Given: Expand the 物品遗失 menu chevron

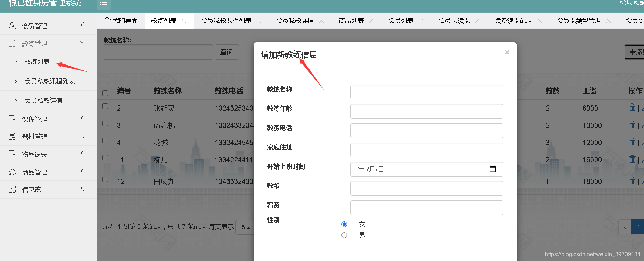Looking at the screenshot, I should point(82,153).
